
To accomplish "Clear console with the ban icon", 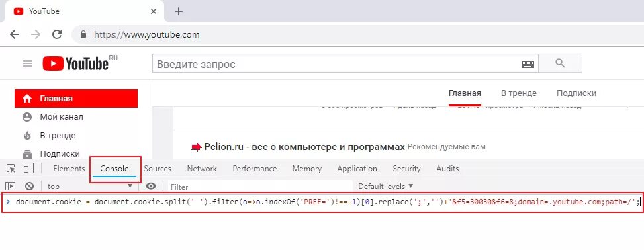I will [29, 187].
